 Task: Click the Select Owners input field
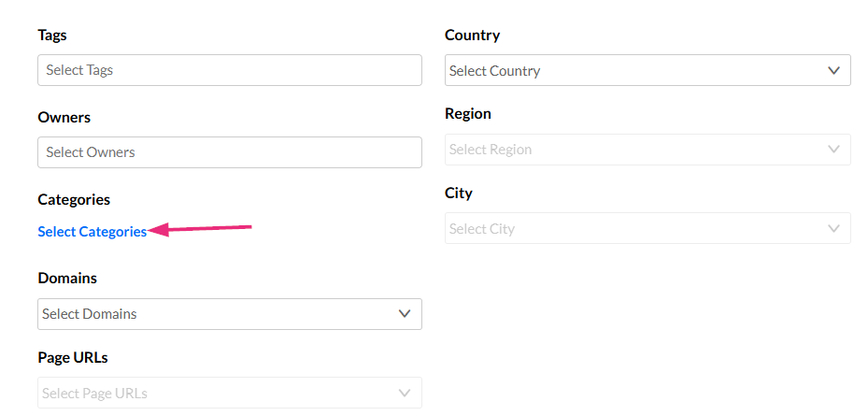(229, 152)
